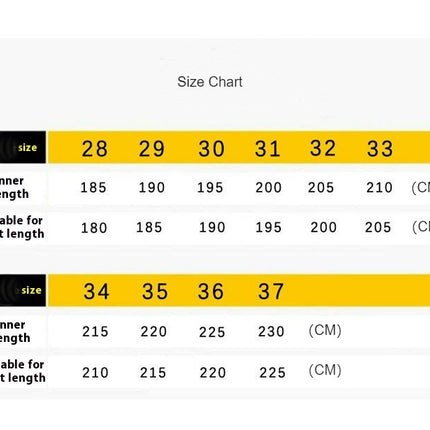The height and width of the screenshot is (430, 430).
Task: Select size 36 in second header
Action: point(211,291)
